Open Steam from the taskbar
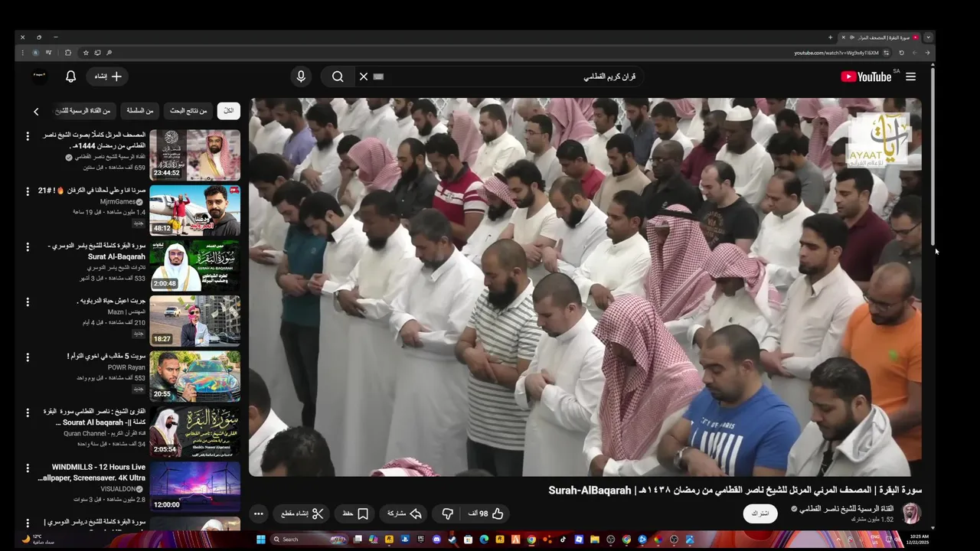Screen dimensions: 980x551 452,540
